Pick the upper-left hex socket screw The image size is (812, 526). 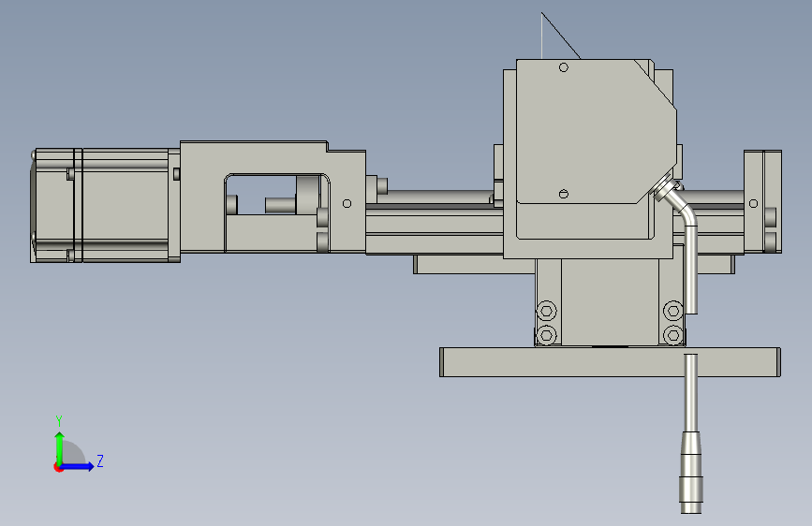(x=546, y=311)
